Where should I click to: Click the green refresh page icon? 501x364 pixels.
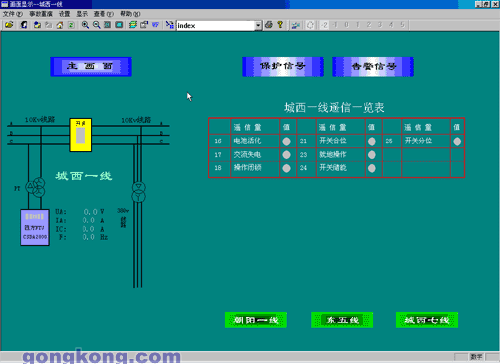(71, 25)
